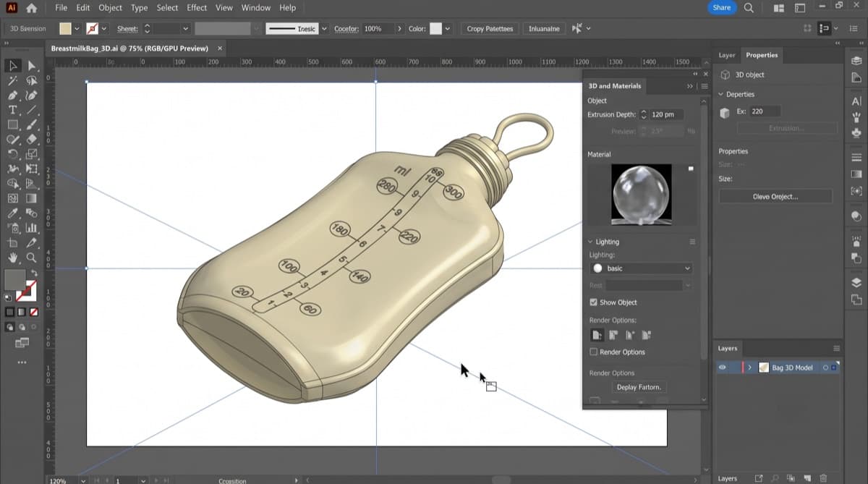
Task: Select the Column Graph tool
Action: (31, 228)
